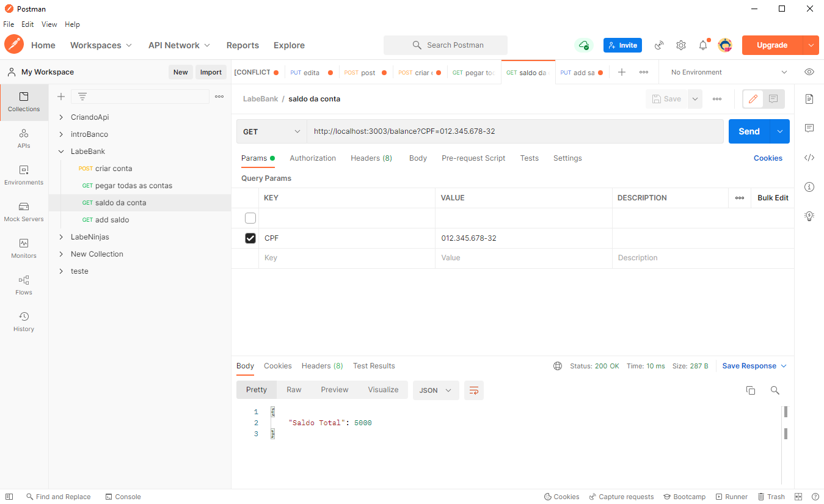Uncheck the CPF query parameter

[x=250, y=238]
